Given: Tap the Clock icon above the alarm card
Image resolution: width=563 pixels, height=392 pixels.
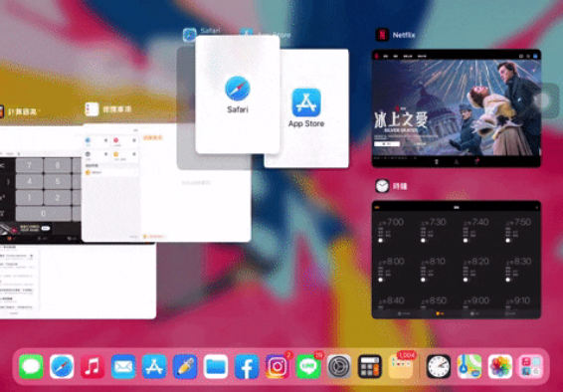Looking at the screenshot, I should point(382,186).
